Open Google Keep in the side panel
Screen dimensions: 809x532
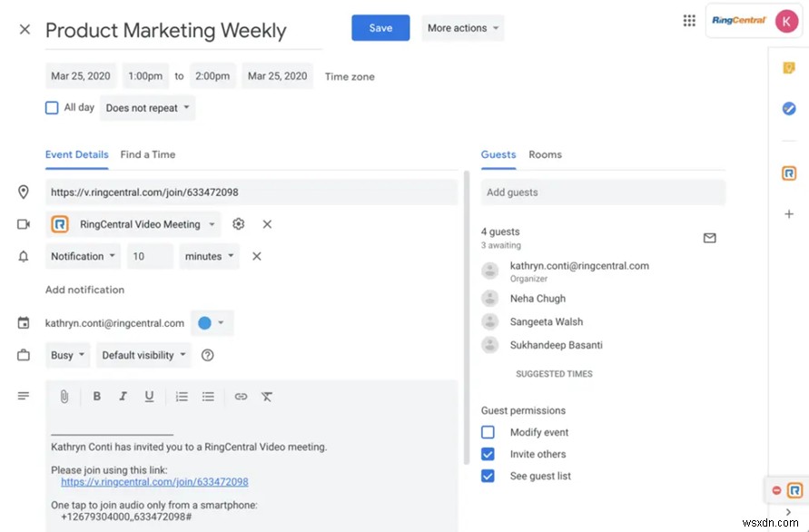coord(789,68)
